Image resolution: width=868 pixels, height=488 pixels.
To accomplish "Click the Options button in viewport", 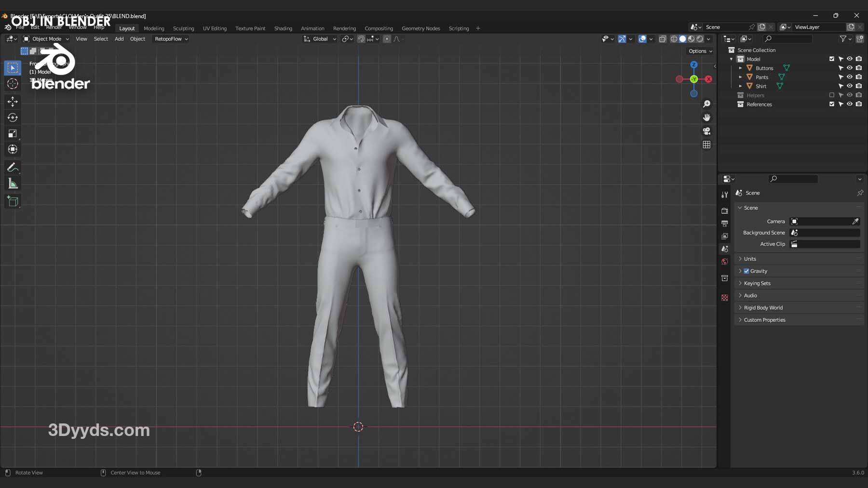I will coord(700,51).
